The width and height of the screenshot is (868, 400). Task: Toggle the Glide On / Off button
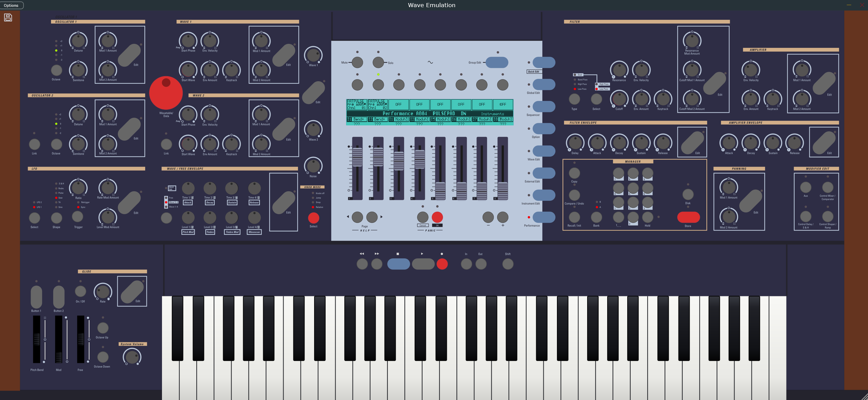pyautogui.click(x=80, y=291)
